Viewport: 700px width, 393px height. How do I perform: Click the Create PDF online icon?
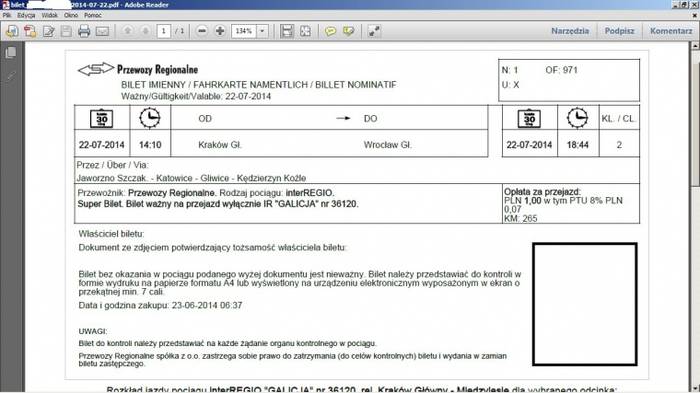click(x=12, y=31)
